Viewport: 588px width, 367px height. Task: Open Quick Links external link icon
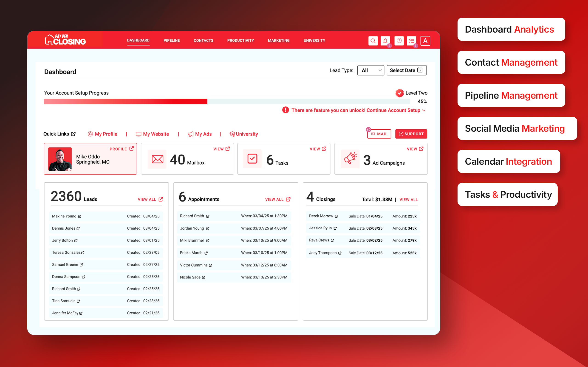tap(73, 134)
